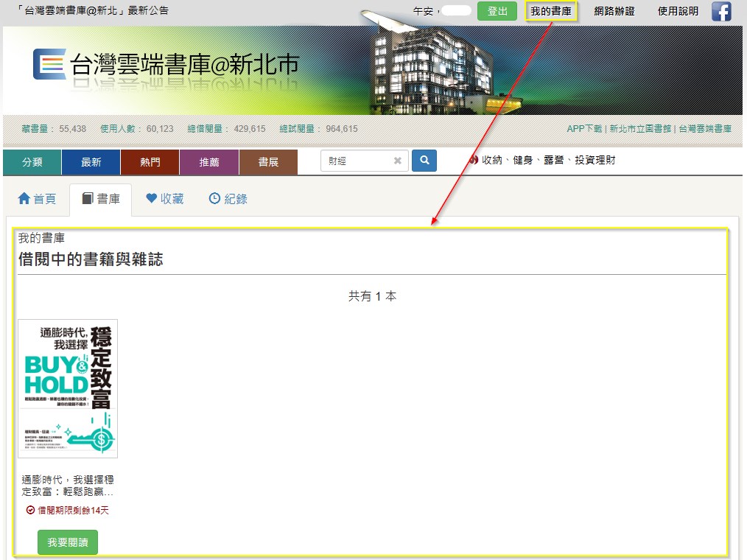This screenshot has width=747, height=560.
Task: Click 使用人數 60,123 statistic
Action: click(x=137, y=129)
